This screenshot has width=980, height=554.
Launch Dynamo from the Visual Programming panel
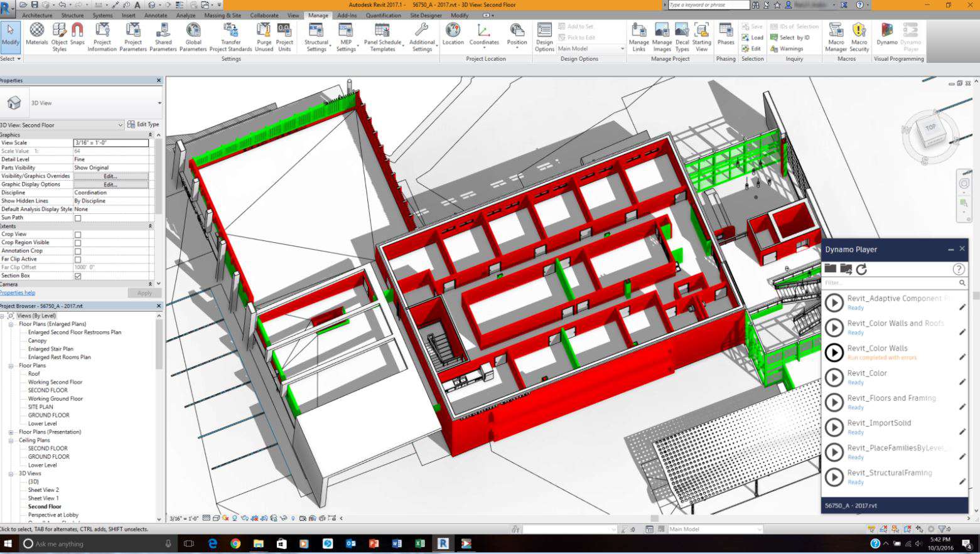tap(886, 36)
